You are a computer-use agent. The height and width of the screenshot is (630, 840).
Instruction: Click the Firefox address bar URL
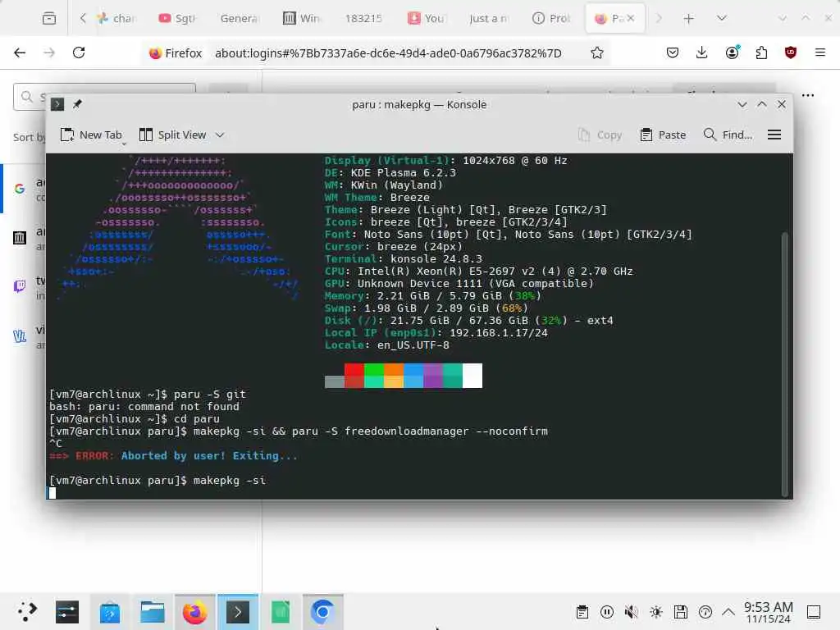(x=388, y=53)
